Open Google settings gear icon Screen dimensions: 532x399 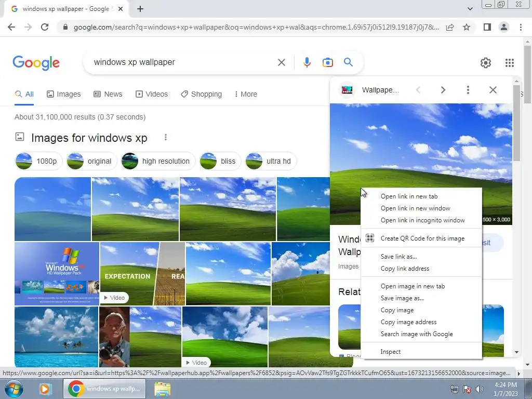click(486, 63)
